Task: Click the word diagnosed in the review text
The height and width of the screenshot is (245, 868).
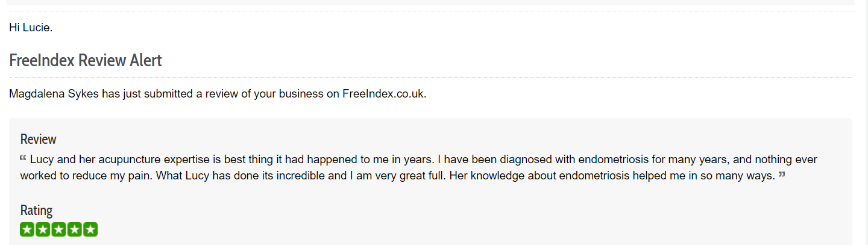Action: point(518,160)
